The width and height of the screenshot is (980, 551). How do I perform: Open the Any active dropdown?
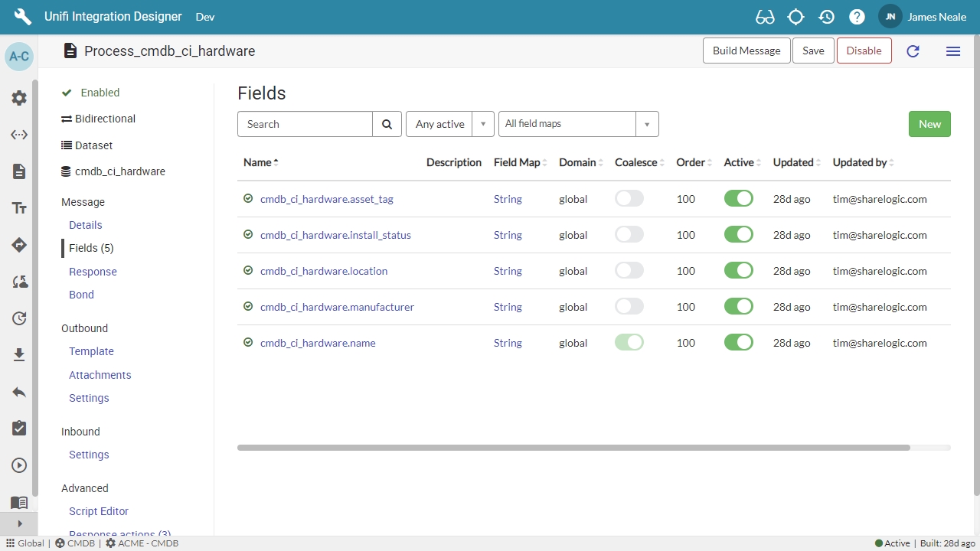point(449,124)
